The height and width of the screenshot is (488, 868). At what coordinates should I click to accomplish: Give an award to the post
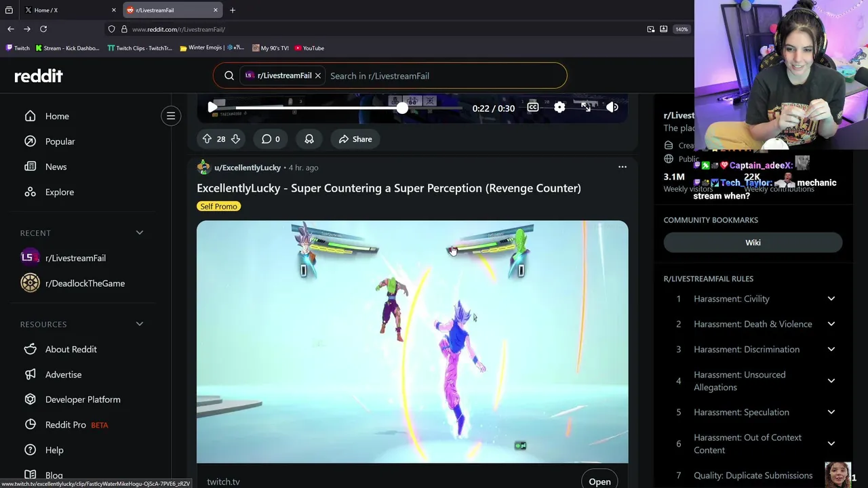[309, 139]
